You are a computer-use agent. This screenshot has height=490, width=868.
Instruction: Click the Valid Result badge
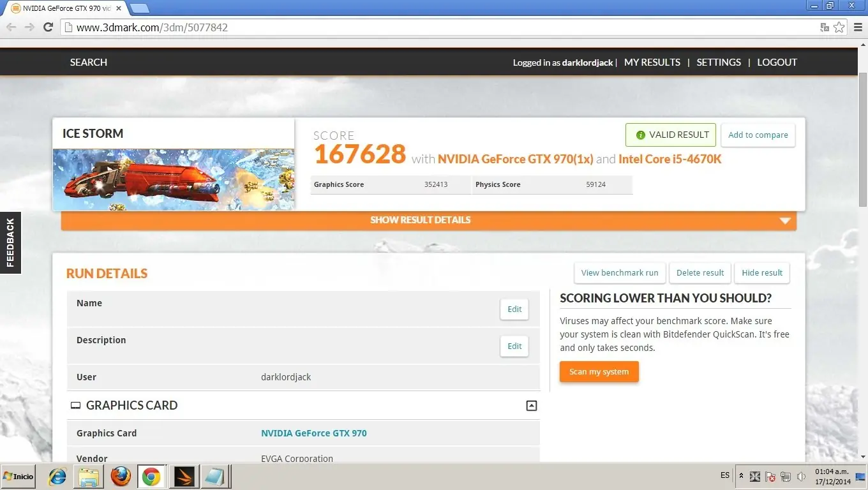[x=671, y=135]
